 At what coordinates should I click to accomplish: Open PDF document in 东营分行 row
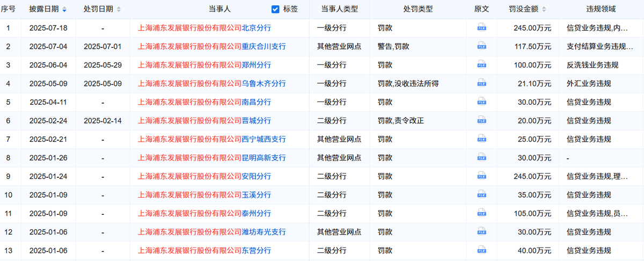coord(482,251)
